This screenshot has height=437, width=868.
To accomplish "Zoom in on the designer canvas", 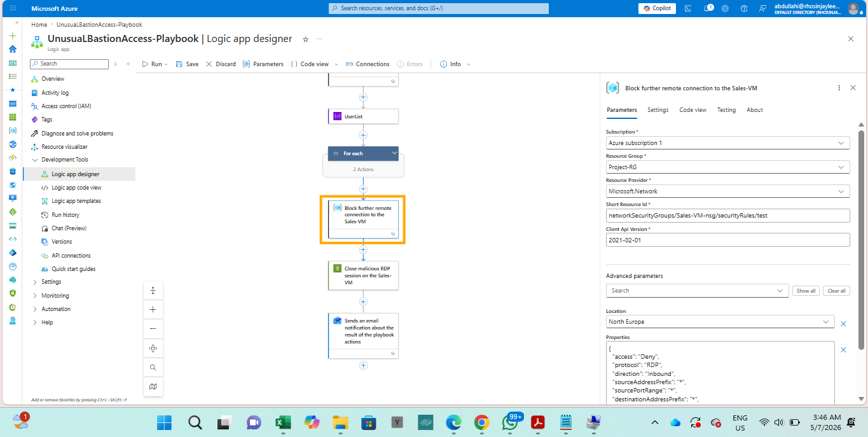I will 153,309.
